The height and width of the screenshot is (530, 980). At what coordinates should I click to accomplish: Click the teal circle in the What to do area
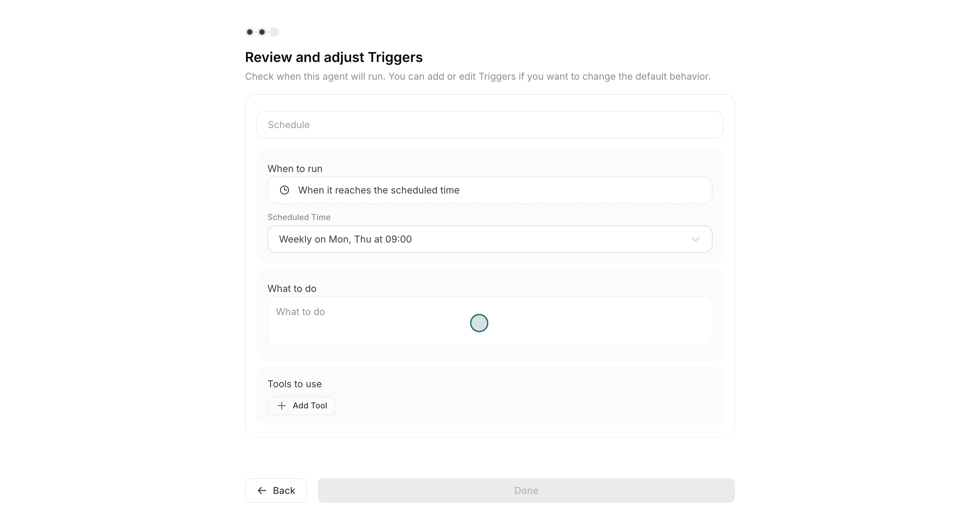pyautogui.click(x=479, y=323)
